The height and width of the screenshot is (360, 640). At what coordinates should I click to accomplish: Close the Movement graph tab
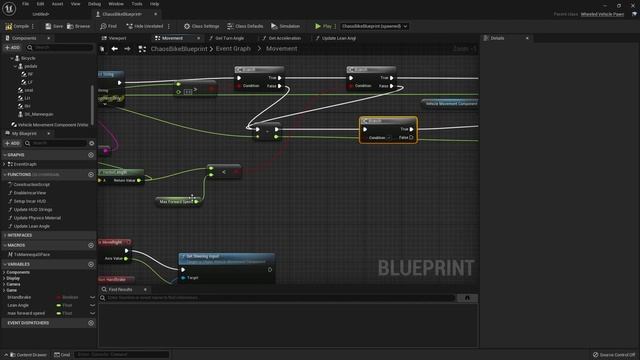[198, 38]
